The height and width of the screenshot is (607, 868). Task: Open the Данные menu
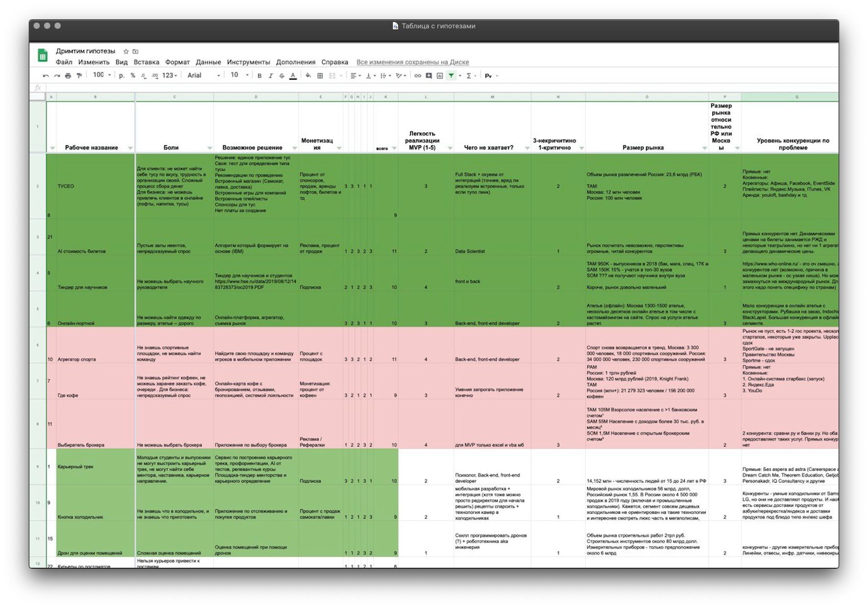click(208, 62)
